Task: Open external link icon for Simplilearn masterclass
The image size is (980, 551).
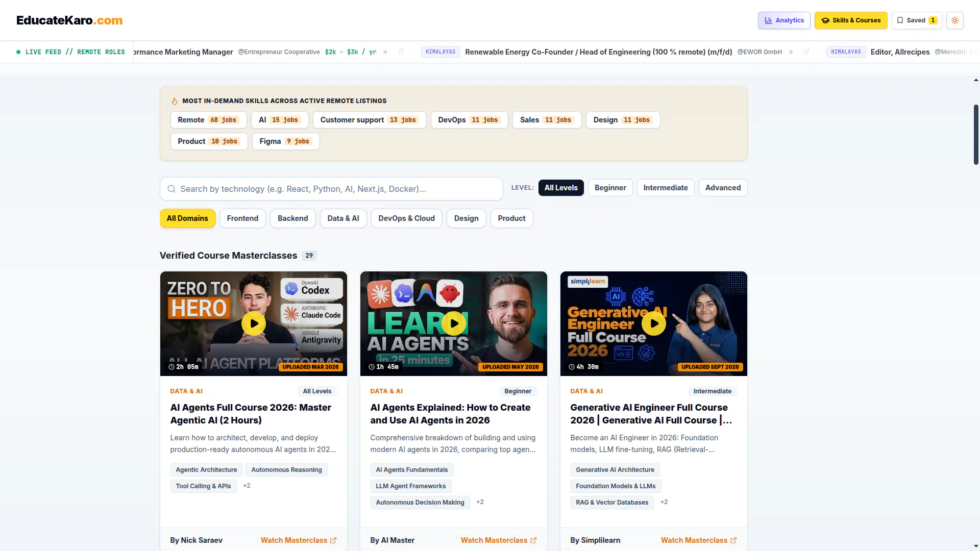Action: coord(733,540)
